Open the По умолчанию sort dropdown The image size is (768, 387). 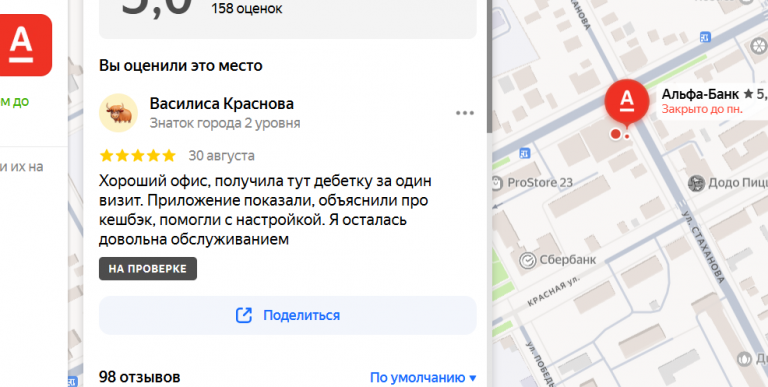[423, 378]
